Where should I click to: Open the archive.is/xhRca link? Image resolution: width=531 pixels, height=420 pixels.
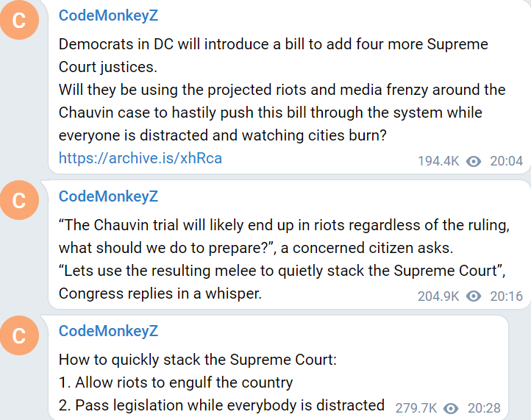(x=140, y=158)
